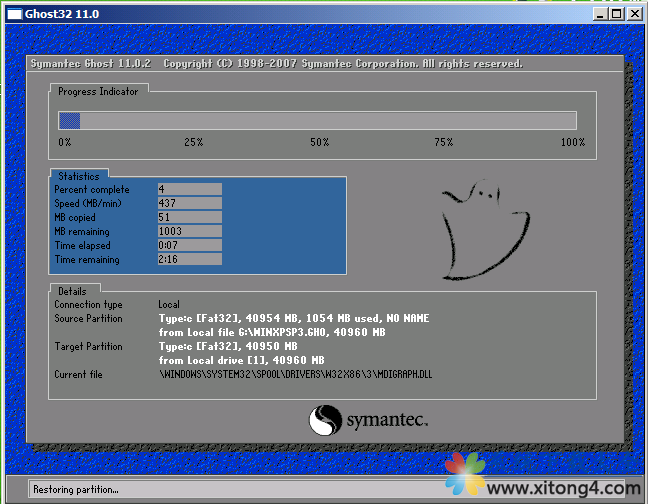Click the MB remaining value 1003
Image resolution: width=648 pixels, height=504 pixels.
190,231
